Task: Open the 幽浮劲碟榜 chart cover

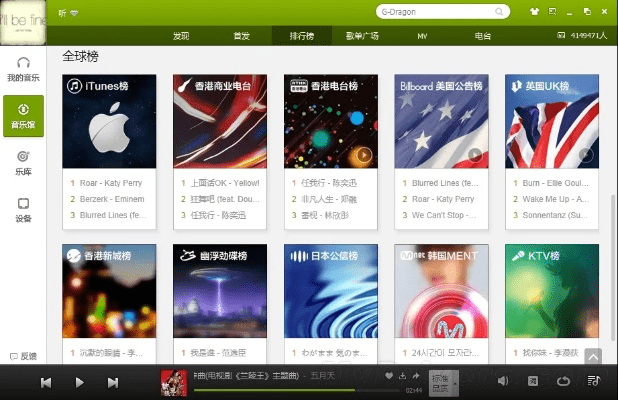Action: coord(220,291)
